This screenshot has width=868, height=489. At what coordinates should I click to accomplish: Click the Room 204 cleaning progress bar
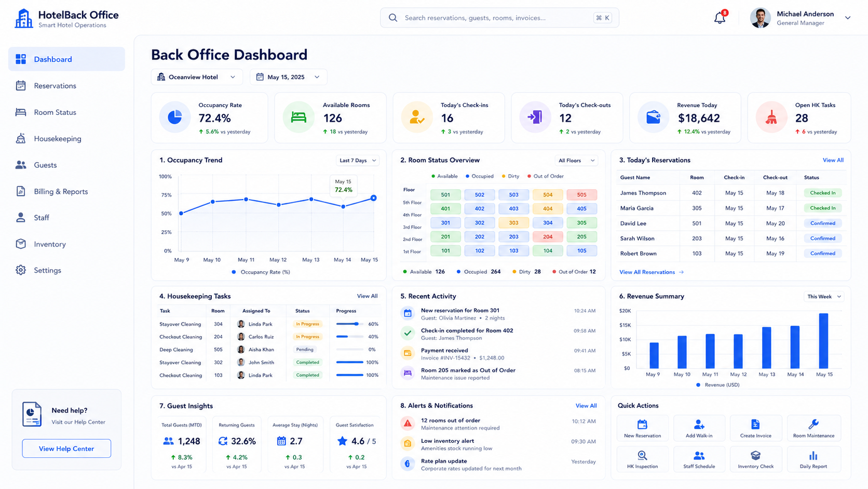click(x=349, y=337)
